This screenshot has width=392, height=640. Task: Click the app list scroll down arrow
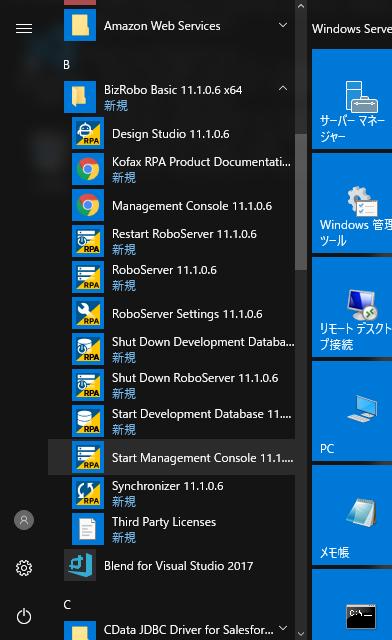click(301, 633)
